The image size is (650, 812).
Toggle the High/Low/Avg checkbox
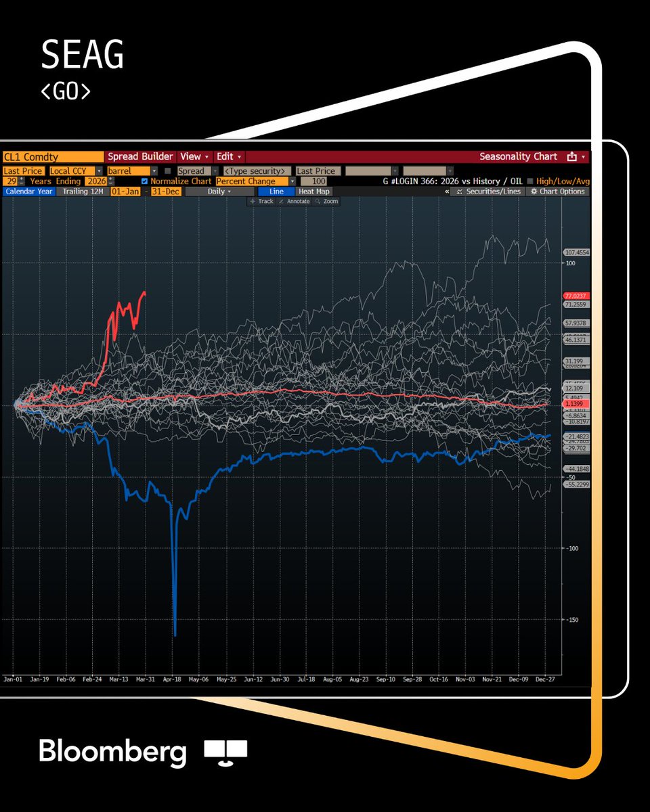point(529,181)
